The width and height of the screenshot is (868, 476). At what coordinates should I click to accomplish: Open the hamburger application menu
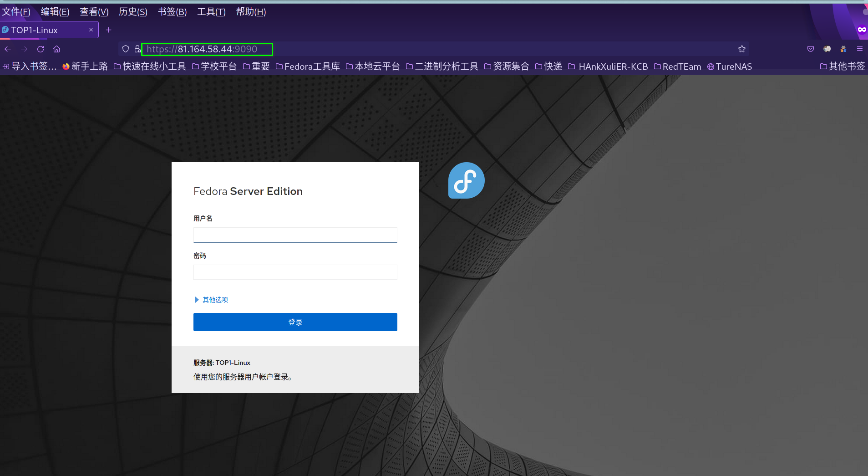coord(860,49)
